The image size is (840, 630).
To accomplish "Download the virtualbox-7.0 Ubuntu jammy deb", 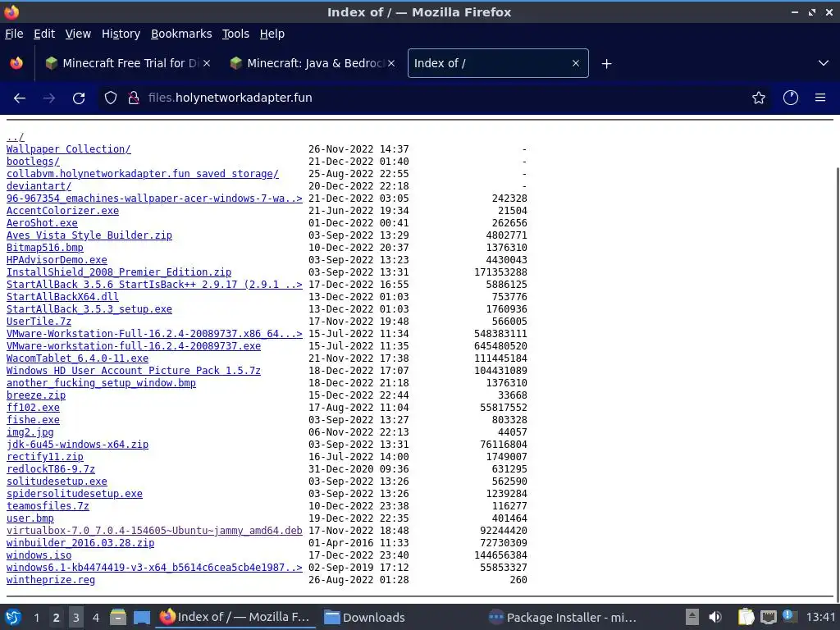I will point(154,532).
